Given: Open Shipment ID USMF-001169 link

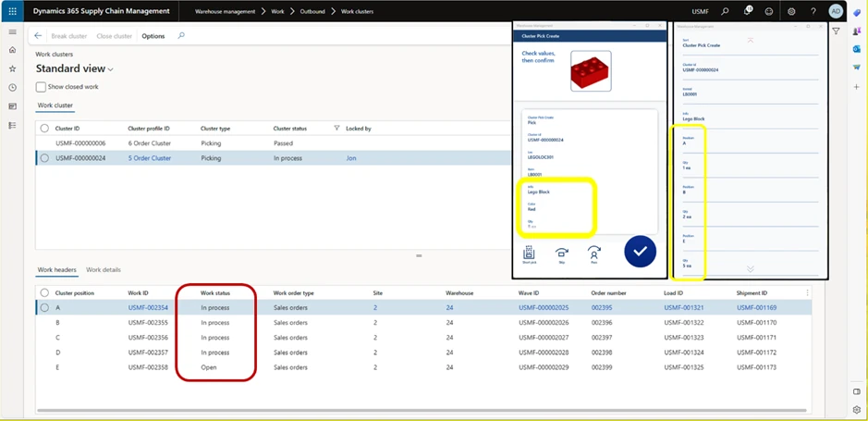Looking at the screenshot, I should pos(757,308).
